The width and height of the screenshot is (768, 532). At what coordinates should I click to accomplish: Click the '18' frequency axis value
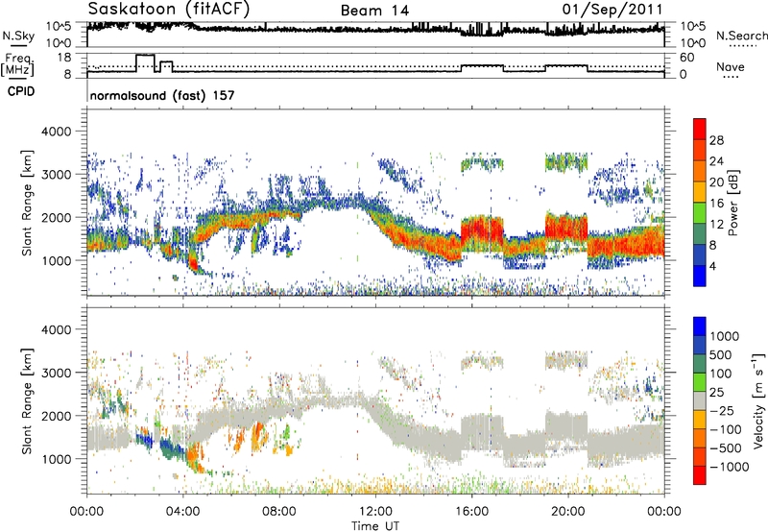point(64,58)
